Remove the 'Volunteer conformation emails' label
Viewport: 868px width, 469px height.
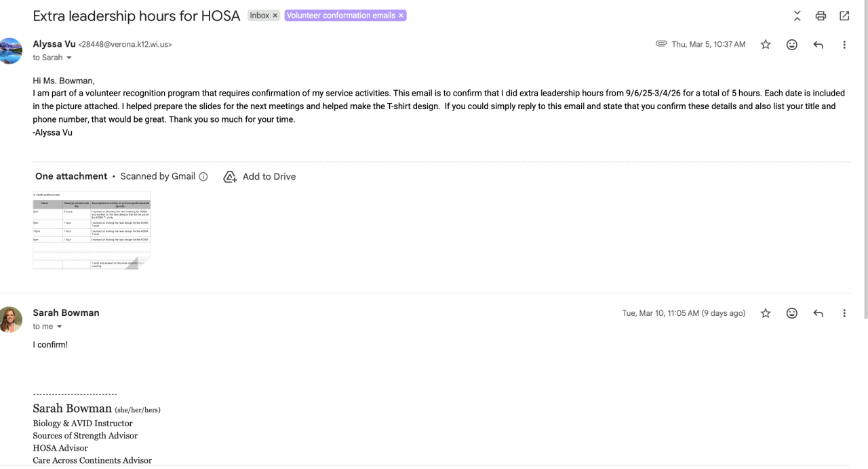pos(401,16)
